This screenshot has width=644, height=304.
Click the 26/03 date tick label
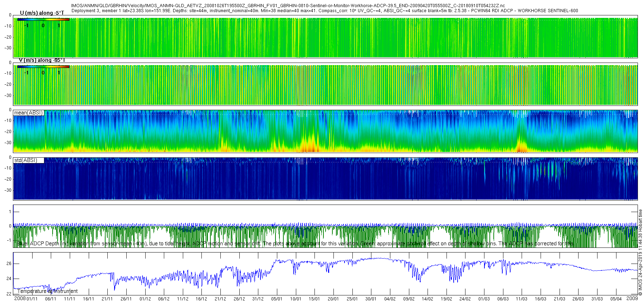point(578,299)
